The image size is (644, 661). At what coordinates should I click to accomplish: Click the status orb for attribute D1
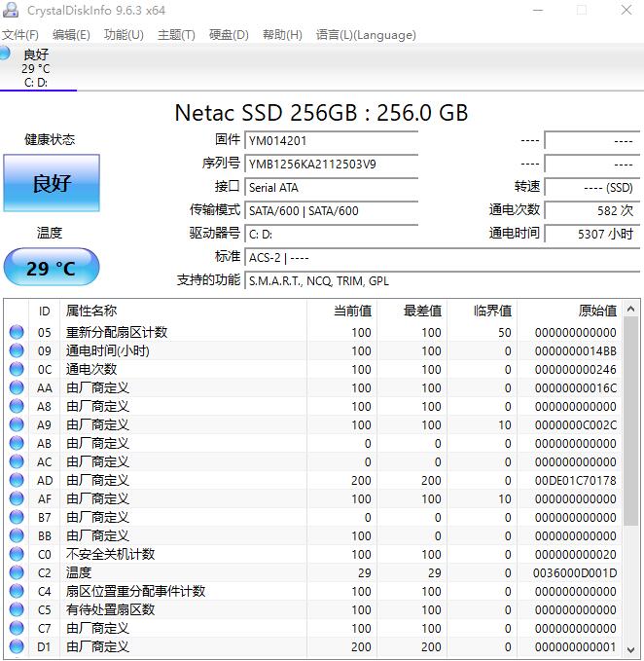click(x=17, y=646)
